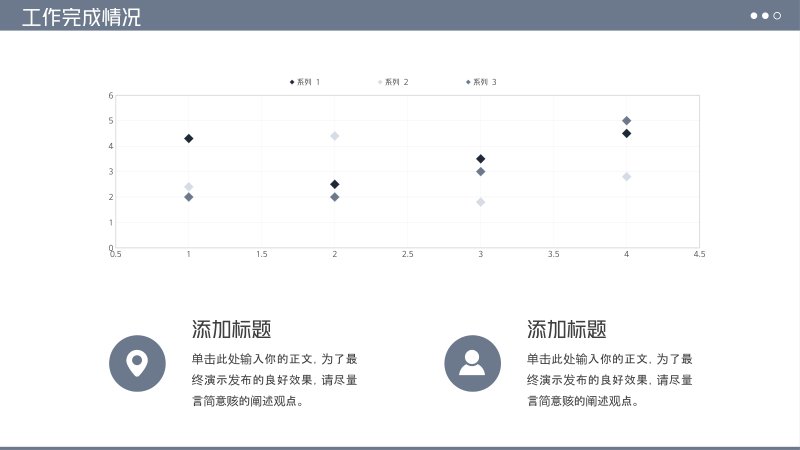Viewport: 800px width, 450px height.
Task: Click the 系列 3 legend entry
Action: (481, 82)
